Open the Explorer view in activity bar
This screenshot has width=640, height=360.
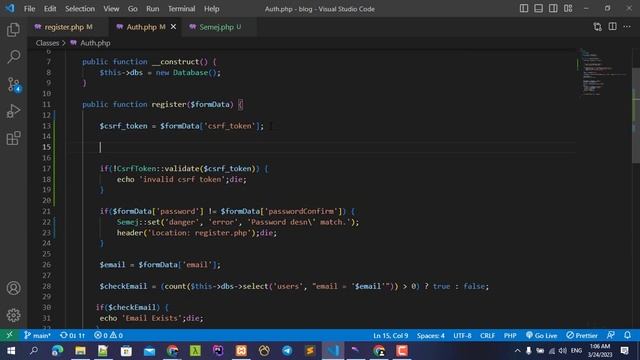(x=13, y=29)
